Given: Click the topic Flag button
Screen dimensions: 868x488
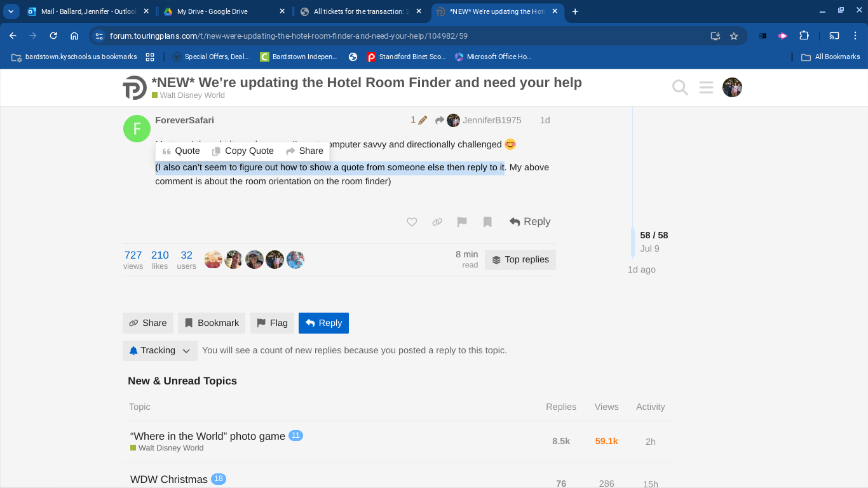Looking at the screenshot, I should (272, 323).
